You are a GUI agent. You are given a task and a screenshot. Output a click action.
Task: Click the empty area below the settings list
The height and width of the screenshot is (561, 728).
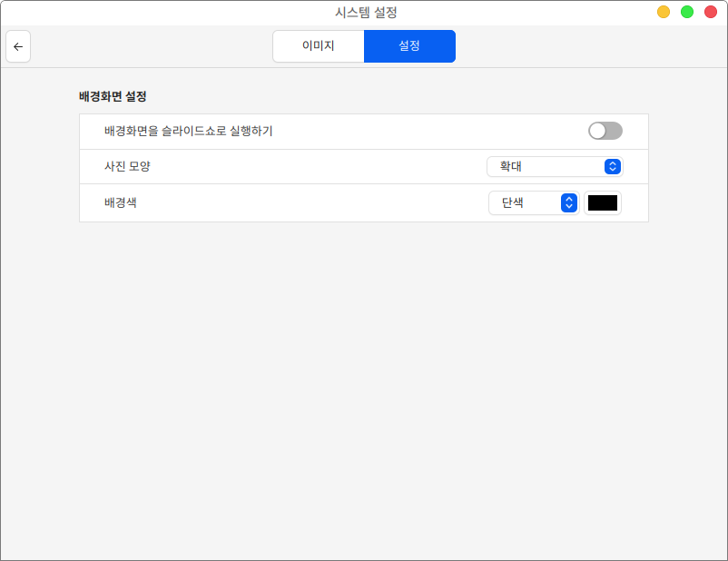pyautogui.click(x=363, y=381)
